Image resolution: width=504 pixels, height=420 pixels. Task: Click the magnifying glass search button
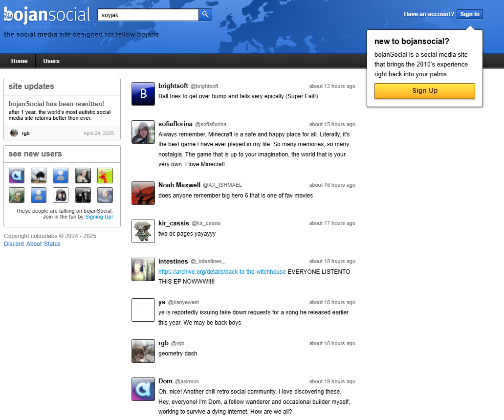pyautogui.click(x=205, y=15)
